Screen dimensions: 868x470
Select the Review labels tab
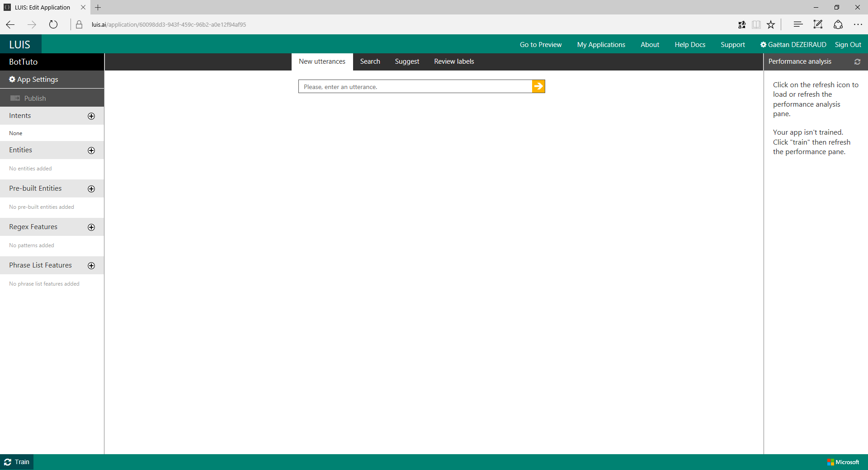click(x=454, y=61)
